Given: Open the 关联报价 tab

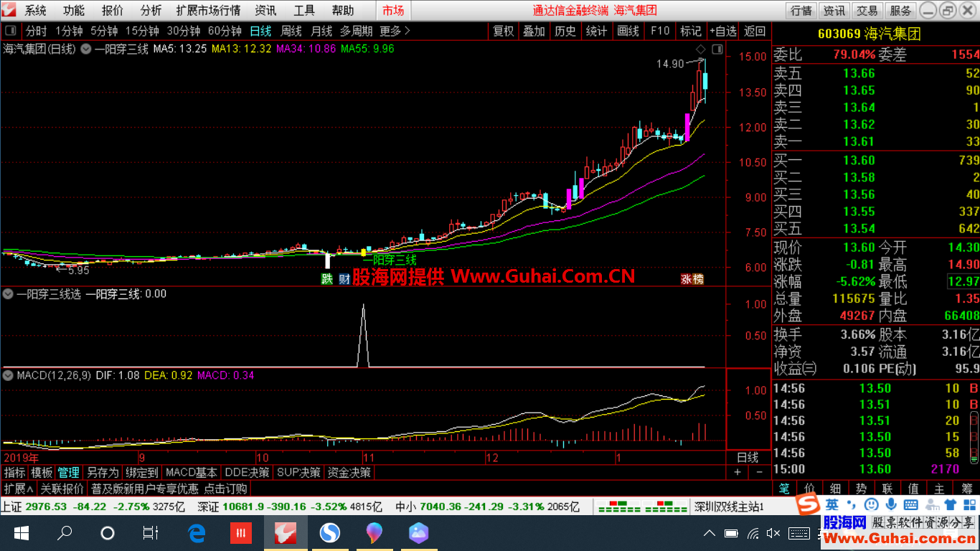Looking at the screenshot, I should click(62, 489).
